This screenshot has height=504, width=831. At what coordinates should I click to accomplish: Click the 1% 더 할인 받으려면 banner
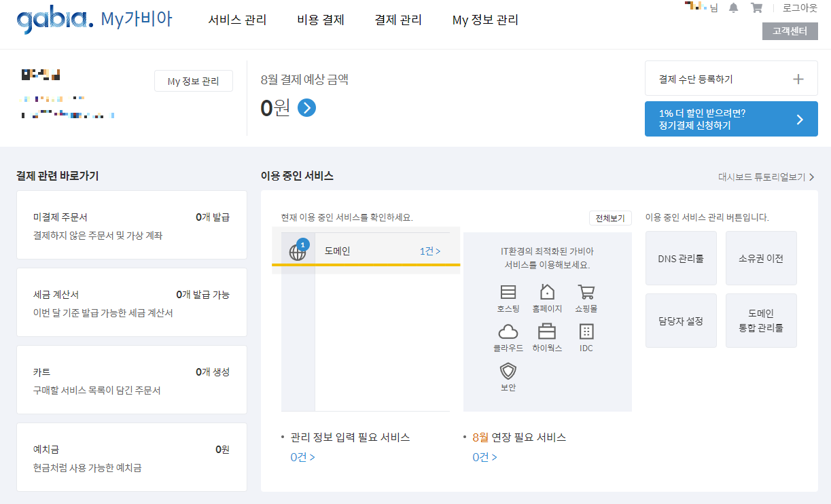point(731,119)
